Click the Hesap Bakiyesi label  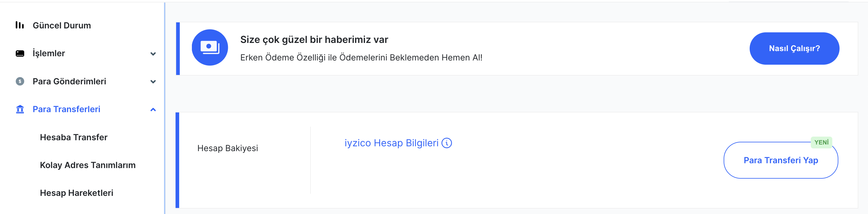[x=228, y=148]
